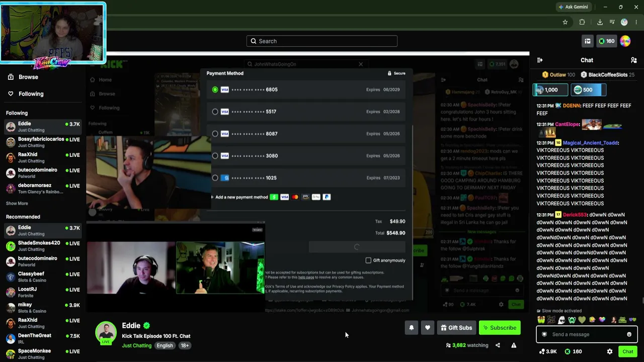Image resolution: width=644 pixels, height=362 pixels.
Task: Open the emote picker smiley icon
Action: click(x=629, y=334)
